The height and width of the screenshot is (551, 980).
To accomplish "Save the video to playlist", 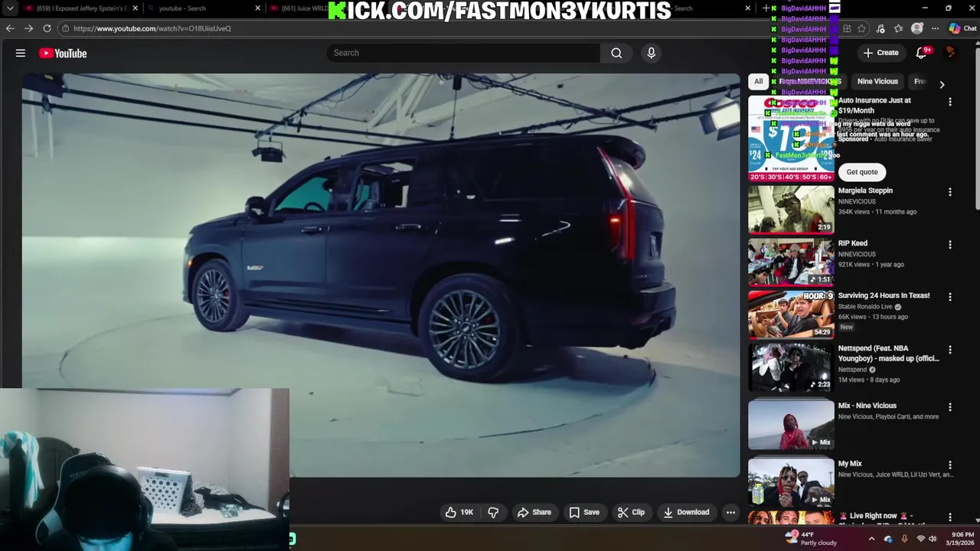I will 584,512.
